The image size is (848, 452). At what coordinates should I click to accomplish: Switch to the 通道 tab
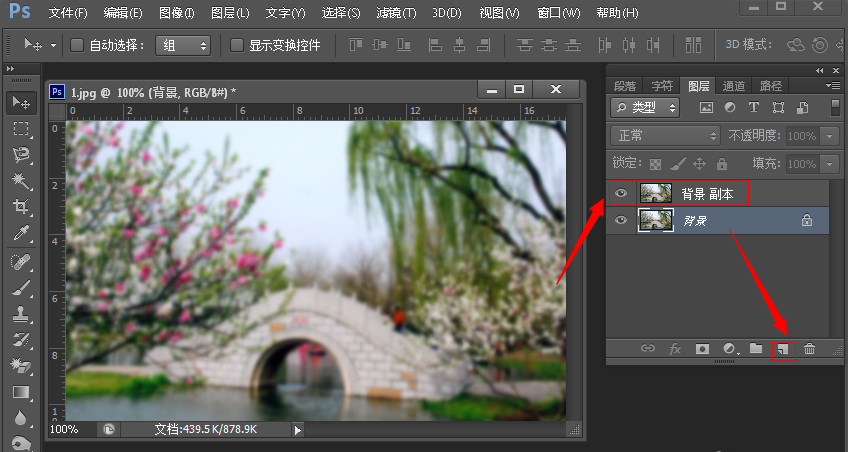coord(734,86)
